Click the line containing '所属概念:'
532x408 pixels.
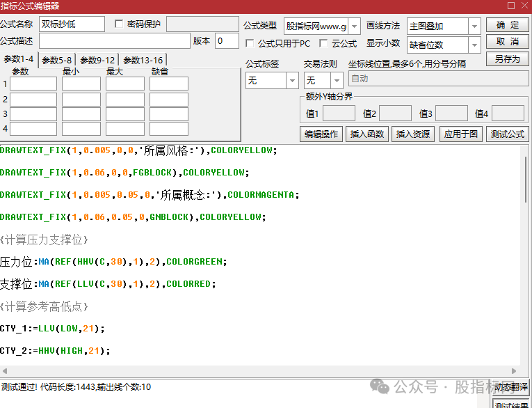click(x=150, y=195)
